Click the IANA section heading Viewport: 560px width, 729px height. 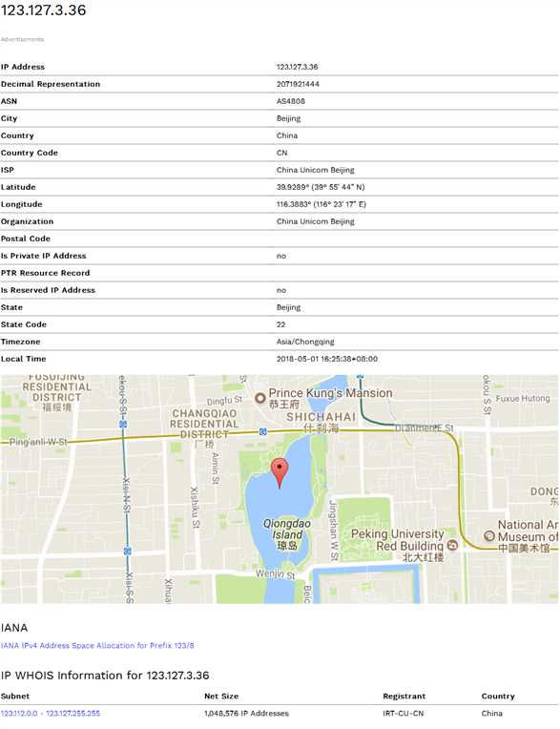point(14,628)
